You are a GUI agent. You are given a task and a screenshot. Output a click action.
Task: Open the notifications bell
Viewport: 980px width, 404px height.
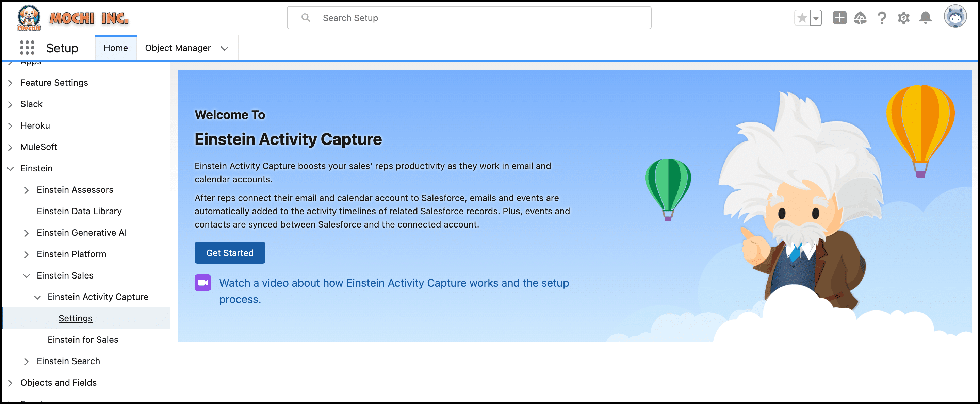(x=925, y=18)
